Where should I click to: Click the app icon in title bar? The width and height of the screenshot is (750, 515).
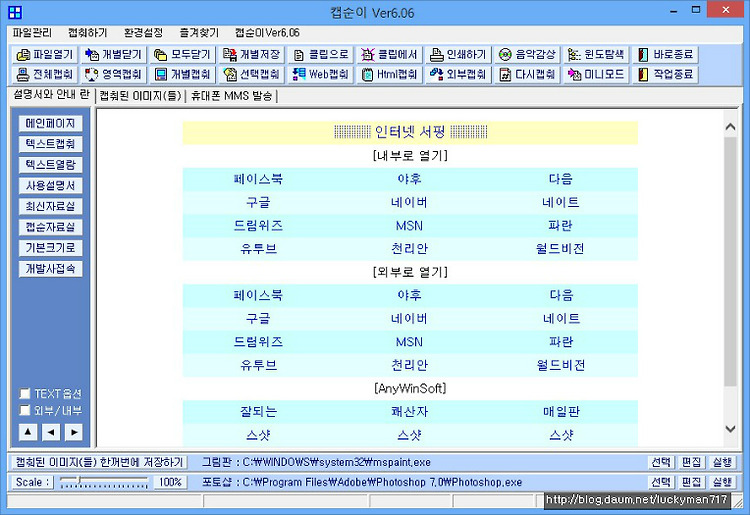(15, 12)
